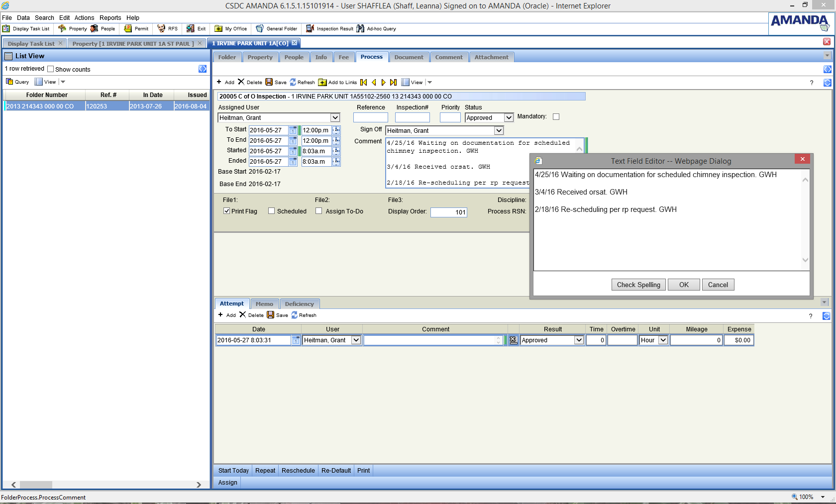Click the Save icon in Process toolbar
The width and height of the screenshot is (836, 504).
click(269, 82)
